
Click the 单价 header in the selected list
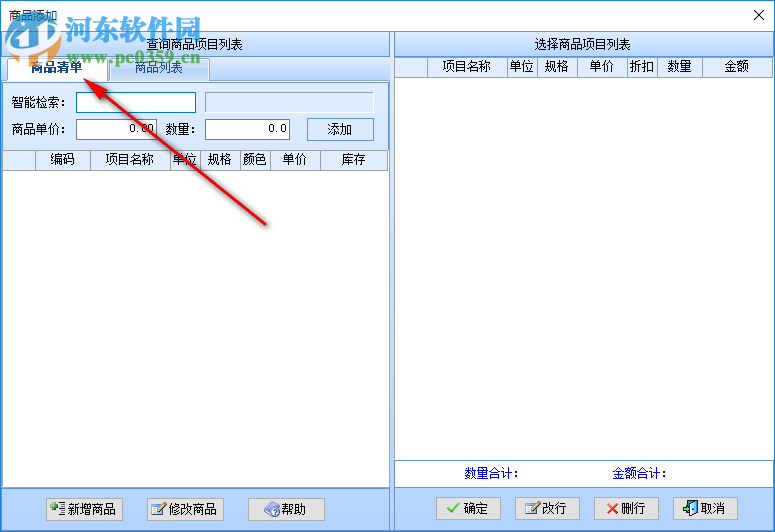pos(602,67)
